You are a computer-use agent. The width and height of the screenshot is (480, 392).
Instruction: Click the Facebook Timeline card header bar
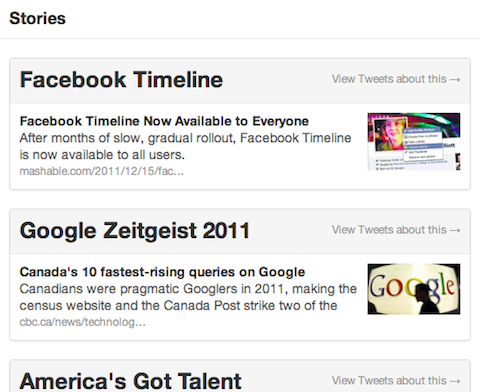pyautogui.click(x=240, y=81)
